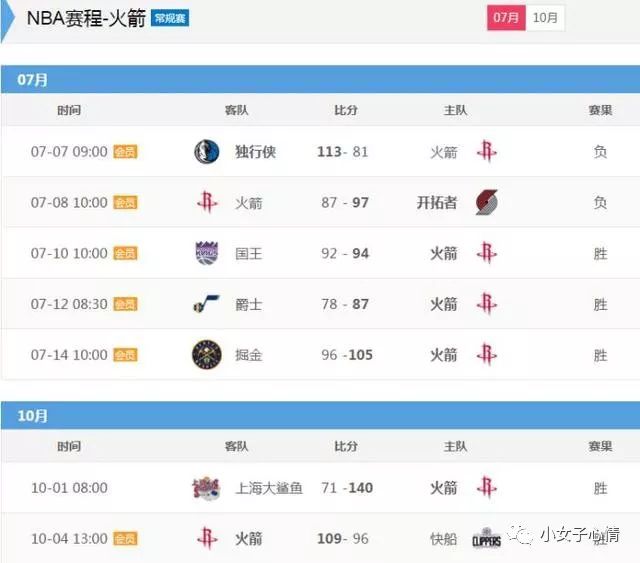Click the 07-10 10:00 game time
The height and width of the screenshot is (563, 640).
pyautogui.click(x=69, y=253)
